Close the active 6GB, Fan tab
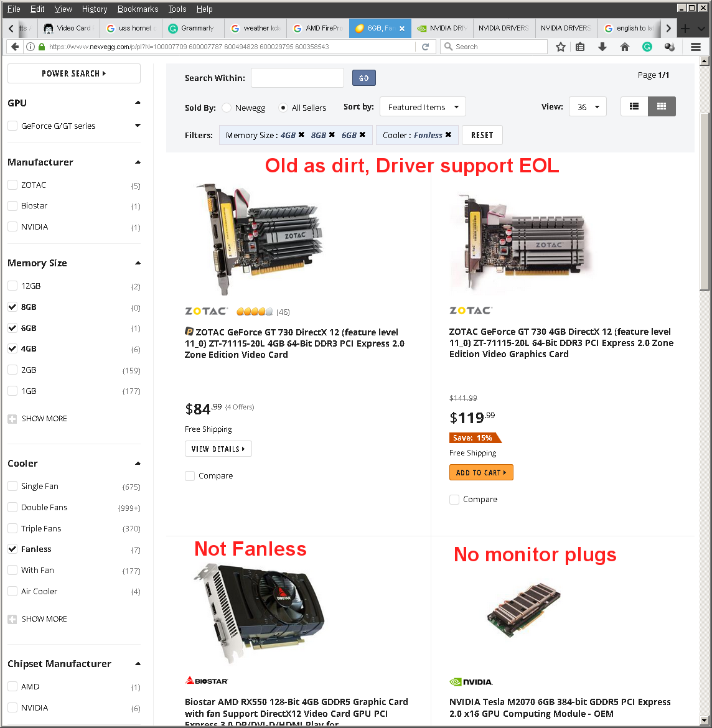Viewport: 712px width, 728px height. pyautogui.click(x=402, y=29)
